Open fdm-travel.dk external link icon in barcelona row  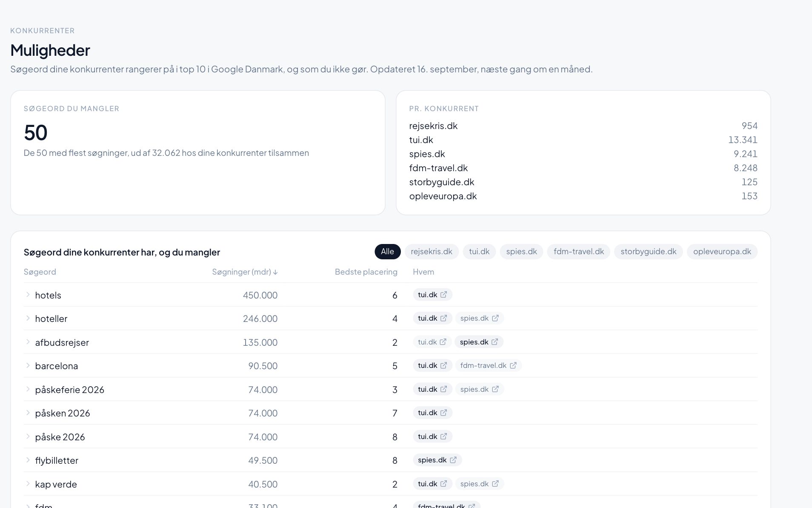coord(513,365)
